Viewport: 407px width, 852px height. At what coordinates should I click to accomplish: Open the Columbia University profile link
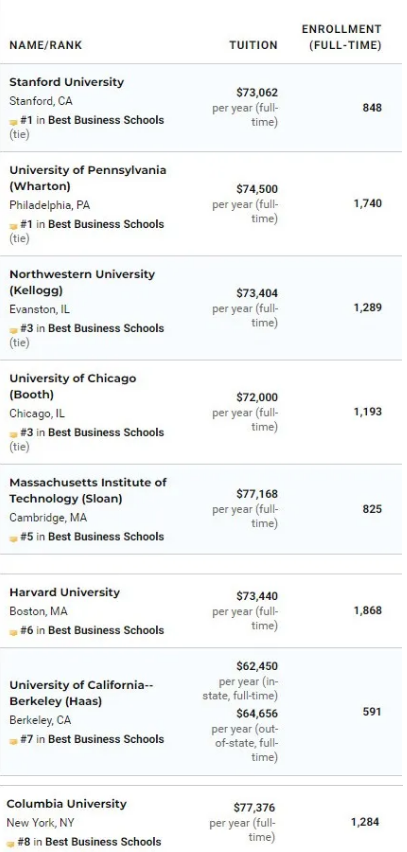tap(66, 804)
